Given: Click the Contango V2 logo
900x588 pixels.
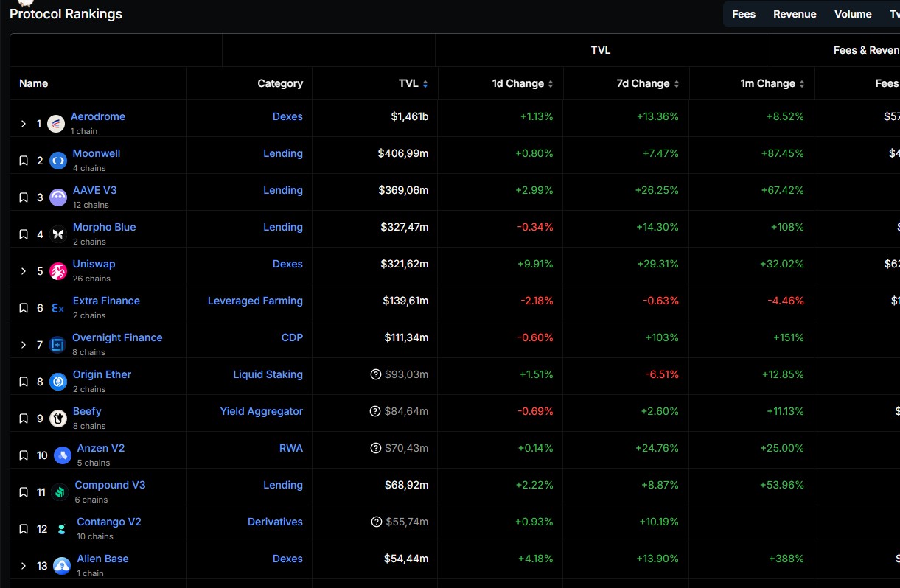Looking at the screenshot, I should pos(63,529).
